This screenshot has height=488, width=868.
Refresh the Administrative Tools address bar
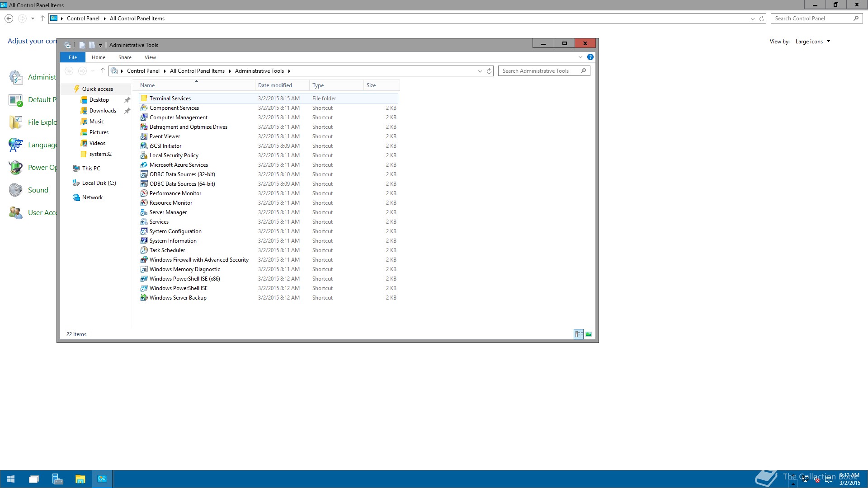coord(489,71)
